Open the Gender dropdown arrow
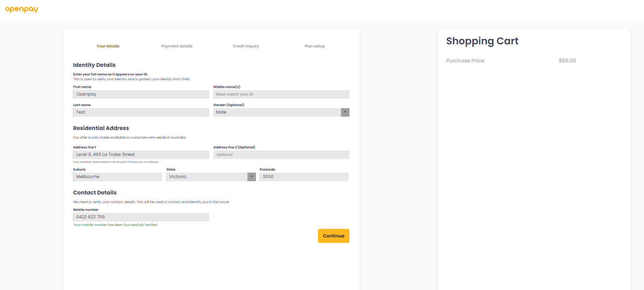Viewport: 644px width, 290px height. tap(345, 112)
